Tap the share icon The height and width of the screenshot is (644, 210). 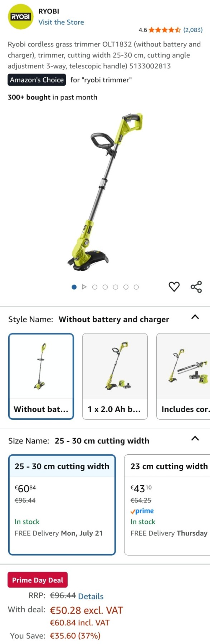(x=196, y=287)
